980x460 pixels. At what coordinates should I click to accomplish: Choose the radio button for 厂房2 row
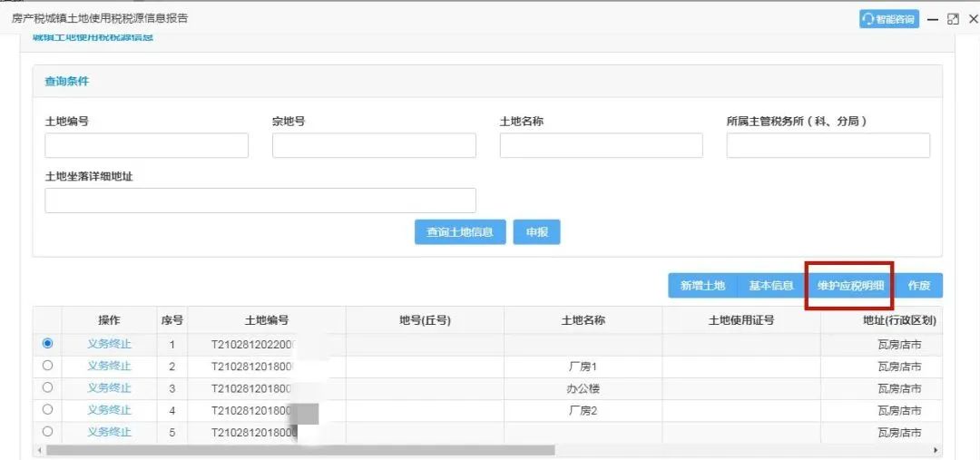tap(47, 410)
